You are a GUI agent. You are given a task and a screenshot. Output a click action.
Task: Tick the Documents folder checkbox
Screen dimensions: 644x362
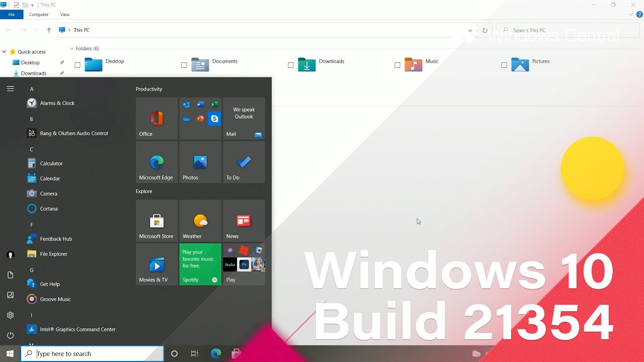click(184, 65)
